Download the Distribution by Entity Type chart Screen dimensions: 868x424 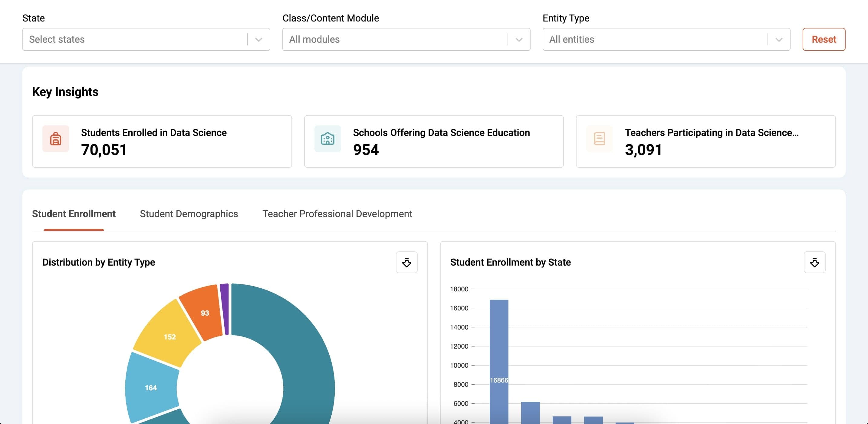(x=406, y=262)
